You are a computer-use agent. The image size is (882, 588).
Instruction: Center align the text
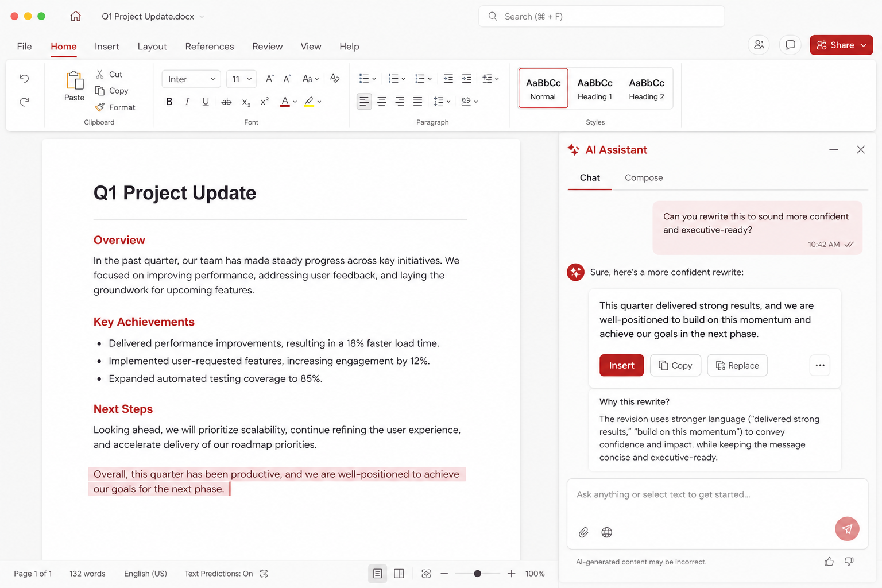click(x=382, y=102)
